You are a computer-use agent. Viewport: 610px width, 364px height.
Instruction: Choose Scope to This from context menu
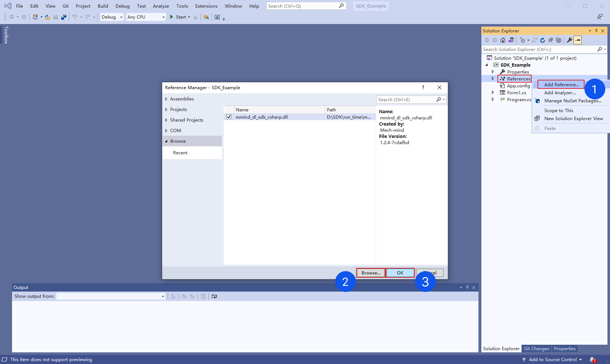[559, 111]
